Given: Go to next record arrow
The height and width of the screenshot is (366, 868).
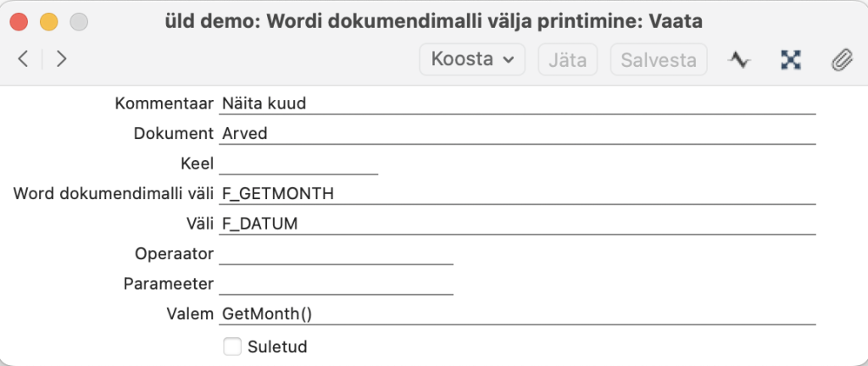Looking at the screenshot, I should click(x=61, y=59).
